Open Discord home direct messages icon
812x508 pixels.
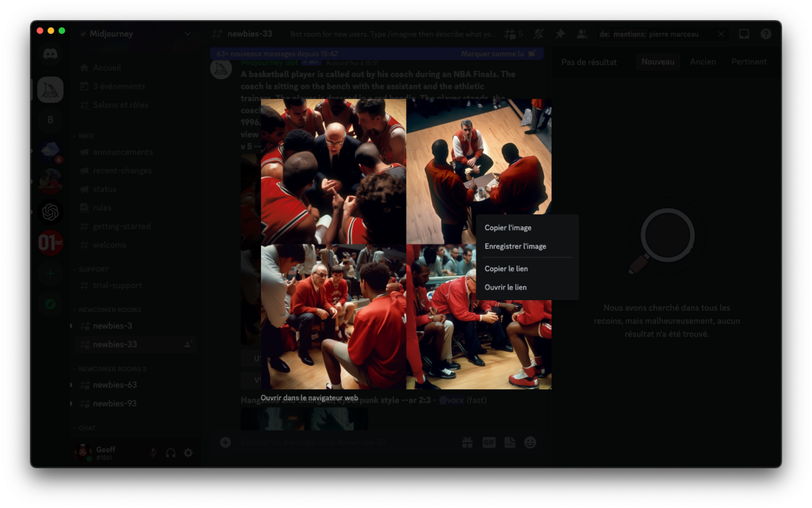click(50, 54)
